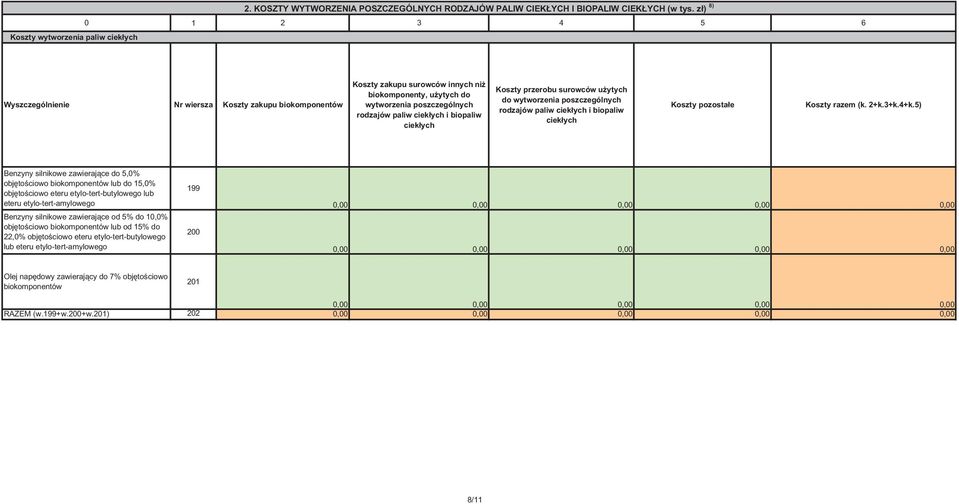Click row number '201'
959x504 pixels.
click(193, 281)
